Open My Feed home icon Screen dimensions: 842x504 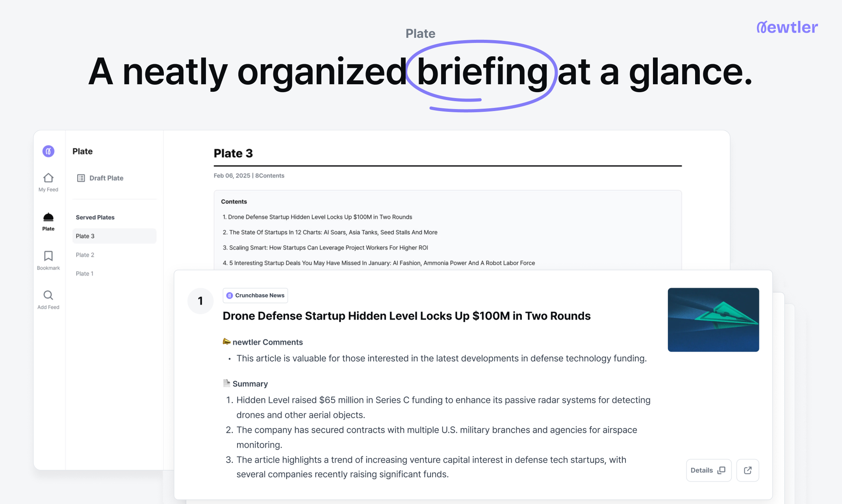pyautogui.click(x=48, y=178)
